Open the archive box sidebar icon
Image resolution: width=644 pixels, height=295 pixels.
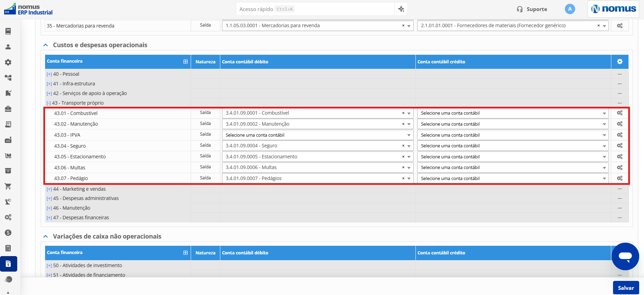click(x=8, y=171)
